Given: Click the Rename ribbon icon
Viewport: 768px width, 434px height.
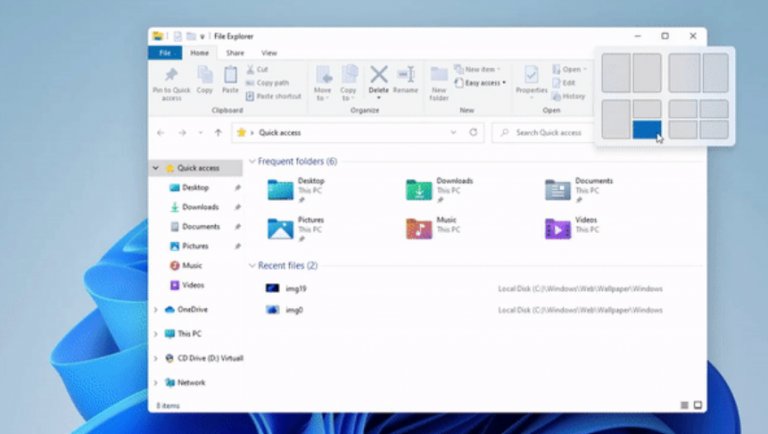Looking at the screenshot, I should pos(406,75).
